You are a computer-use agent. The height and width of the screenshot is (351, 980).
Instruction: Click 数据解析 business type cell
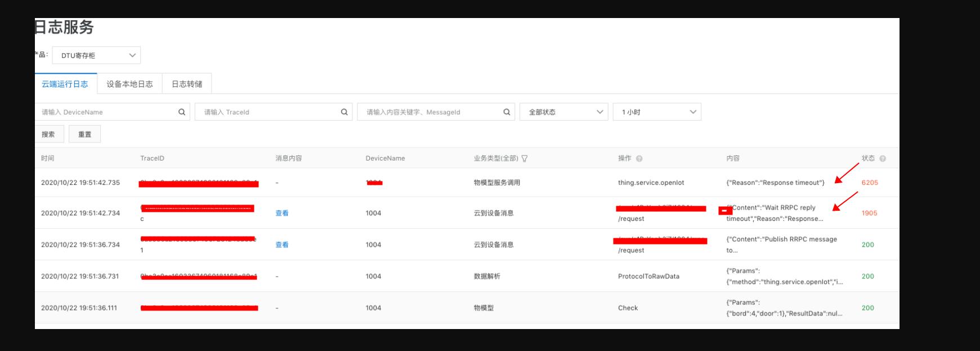tap(487, 276)
